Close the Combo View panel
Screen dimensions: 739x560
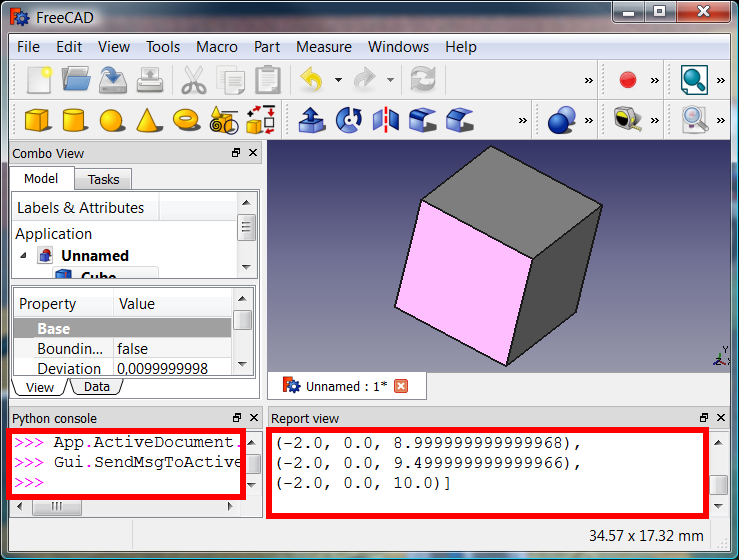pyautogui.click(x=253, y=153)
